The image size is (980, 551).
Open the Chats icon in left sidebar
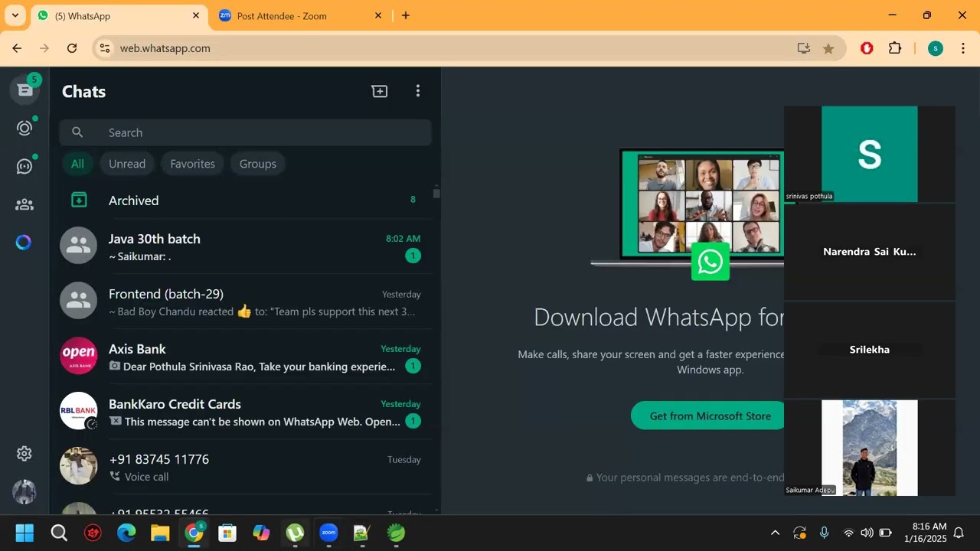click(x=24, y=90)
